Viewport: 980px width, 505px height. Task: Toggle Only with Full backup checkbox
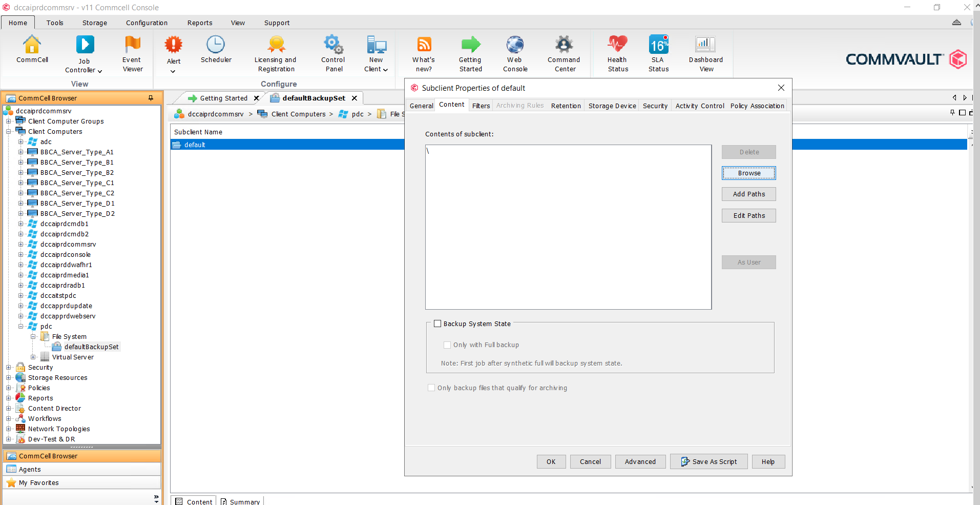pos(447,345)
